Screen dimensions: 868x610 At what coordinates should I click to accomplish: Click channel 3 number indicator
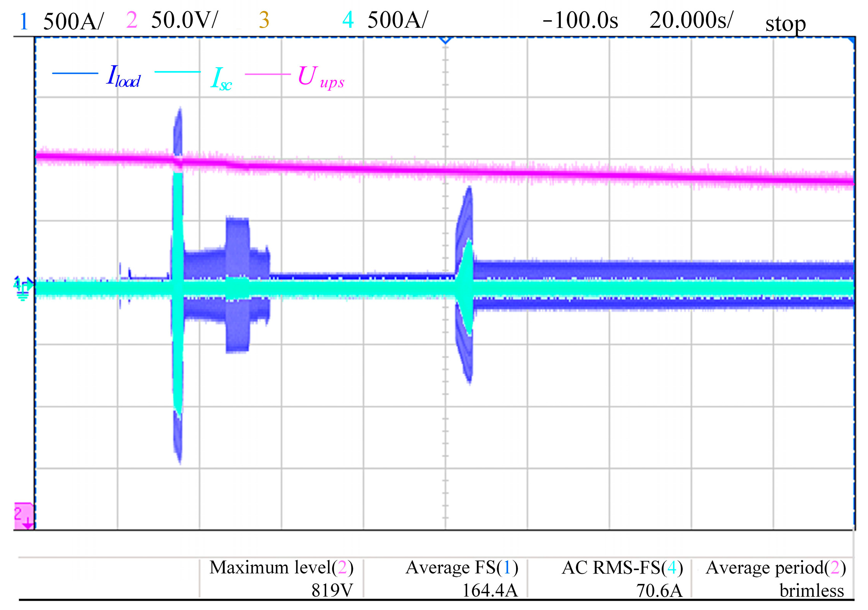(264, 20)
